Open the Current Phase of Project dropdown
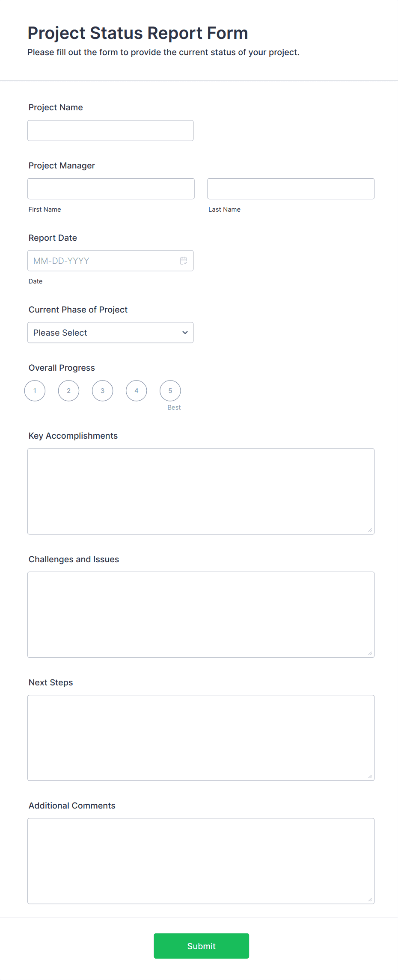Screen dimensions: 398x980 pos(110,332)
